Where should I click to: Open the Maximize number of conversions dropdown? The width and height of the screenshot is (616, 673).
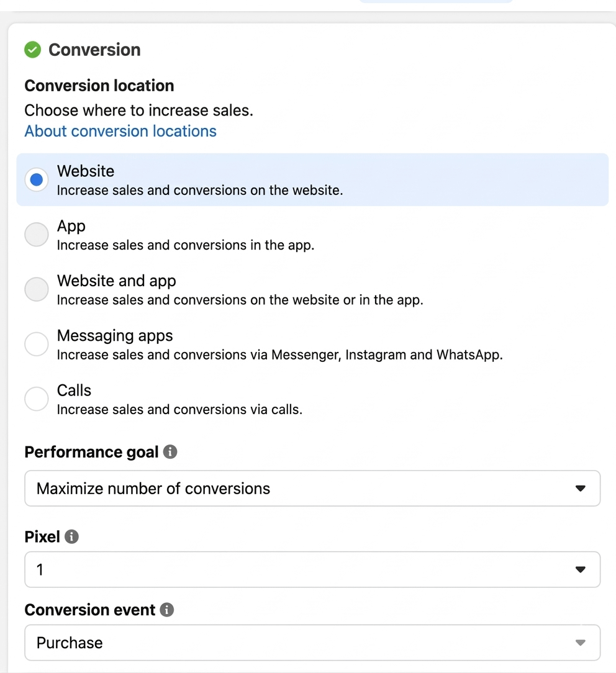[x=312, y=489]
